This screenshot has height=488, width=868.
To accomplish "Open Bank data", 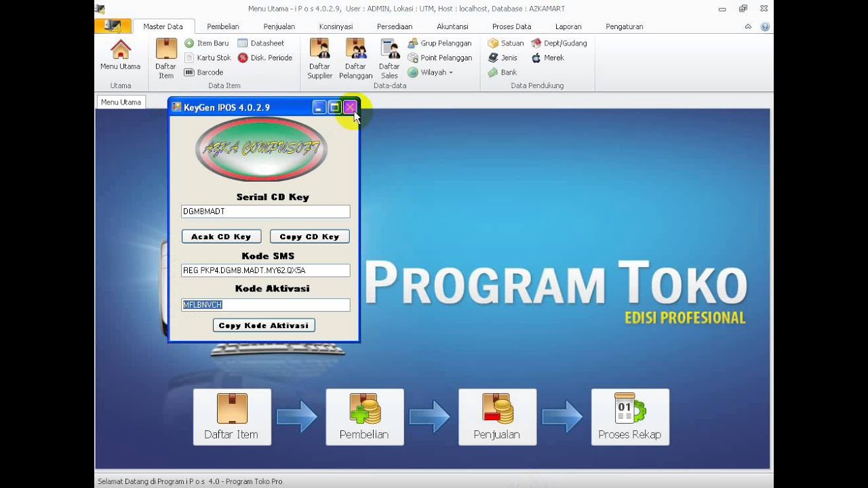I will [x=502, y=72].
